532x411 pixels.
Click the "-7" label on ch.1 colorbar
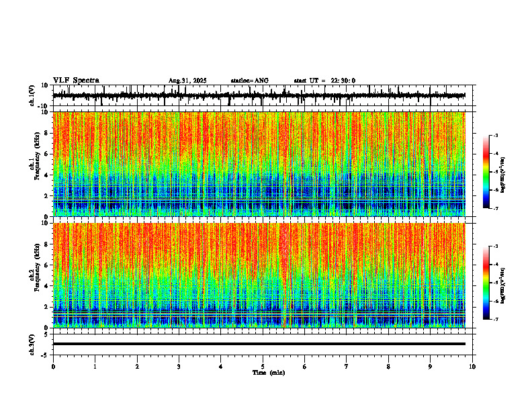496,208
